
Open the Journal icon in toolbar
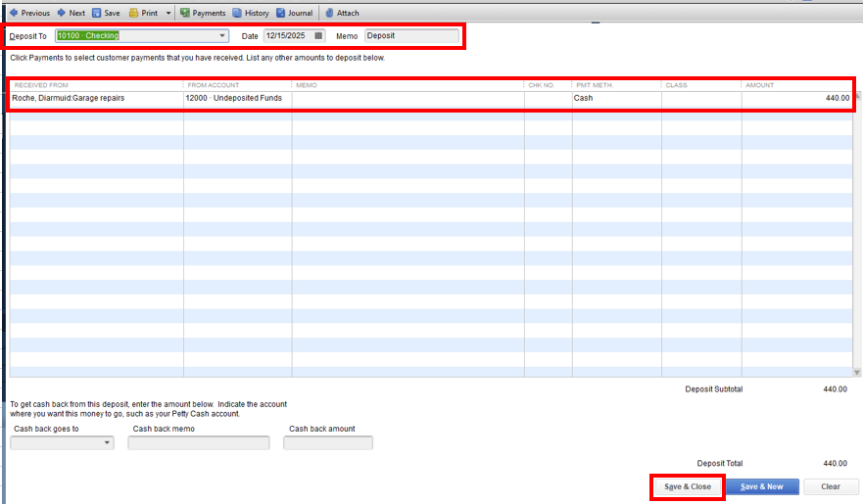coord(281,13)
